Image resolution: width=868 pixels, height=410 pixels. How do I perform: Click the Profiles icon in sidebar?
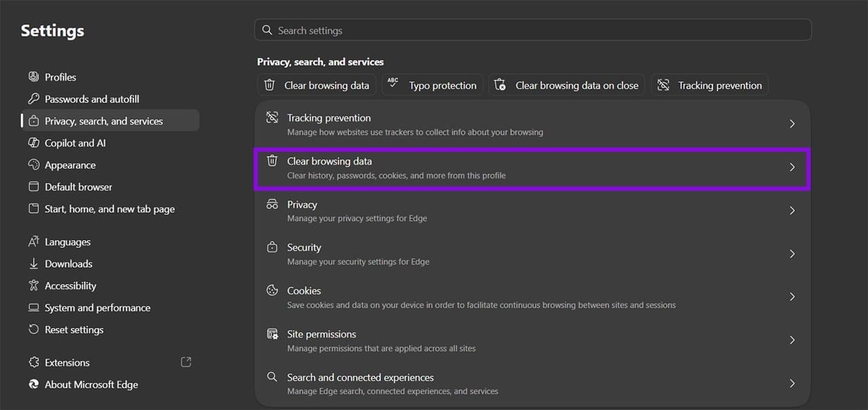click(x=33, y=77)
